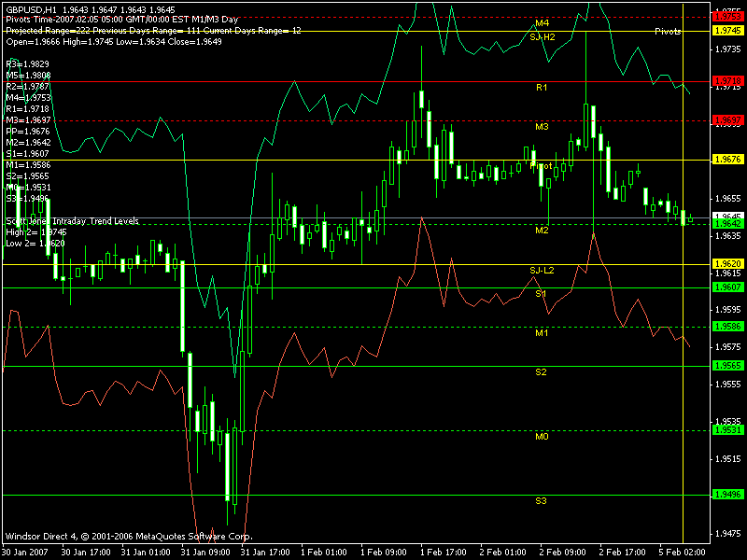Image resolution: width=747 pixels, height=560 pixels.
Task: Select the S2 support line label
Action: click(542, 372)
